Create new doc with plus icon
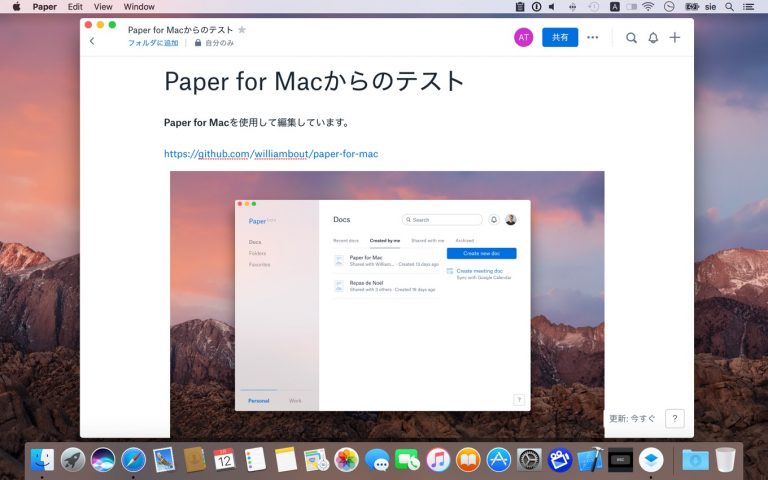Viewport: 768px width, 480px height. point(675,38)
